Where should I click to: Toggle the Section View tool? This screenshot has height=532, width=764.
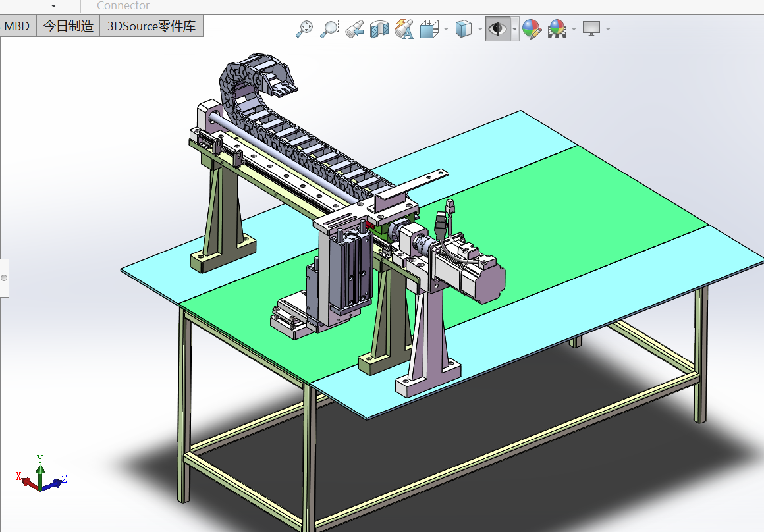[x=379, y=29]
